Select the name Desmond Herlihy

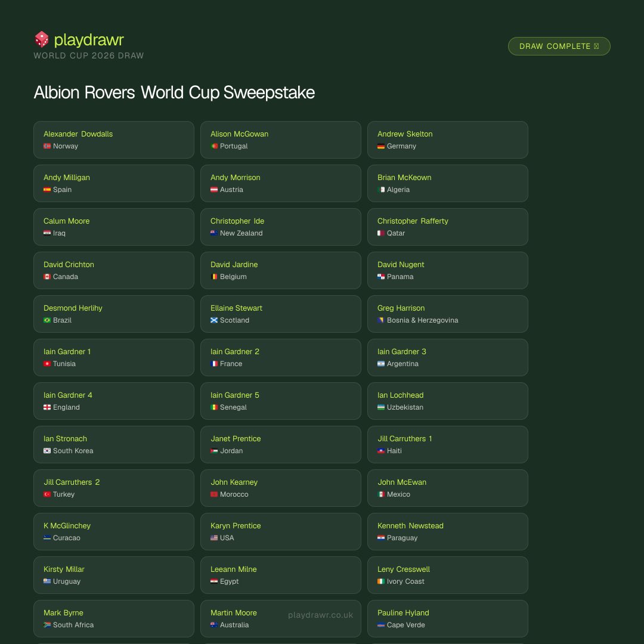tap(73, 308)
